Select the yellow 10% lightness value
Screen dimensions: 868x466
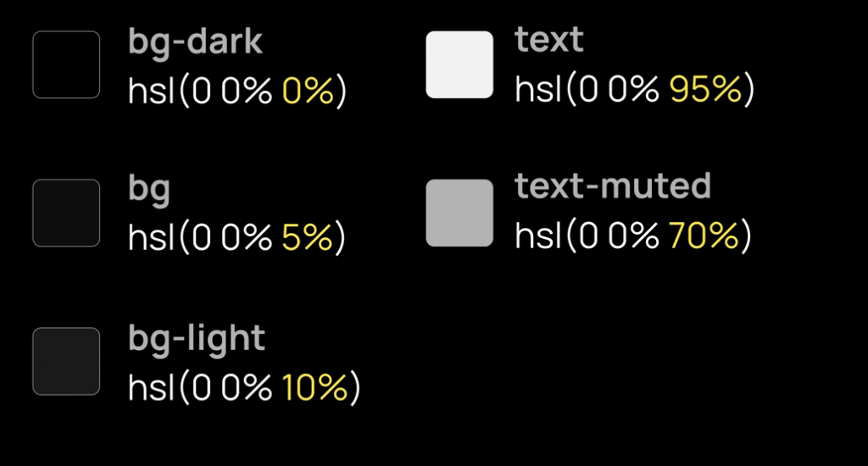pyautogui.click(x=314, y=388)
